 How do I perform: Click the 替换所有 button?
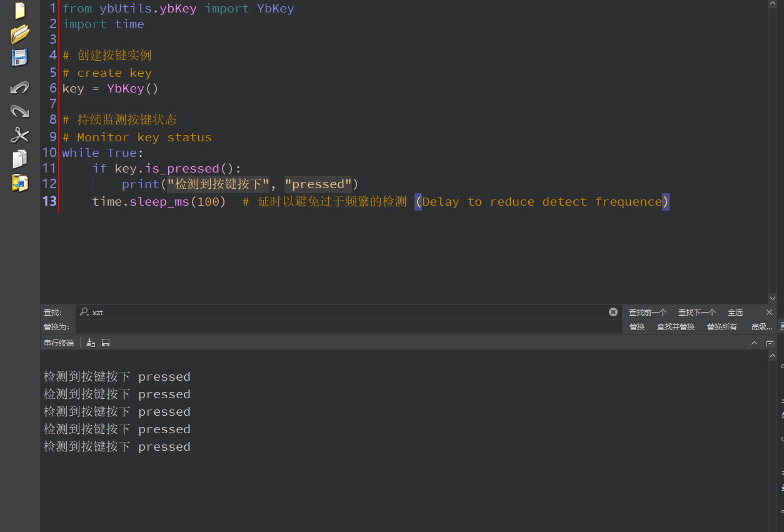click(721, 327)
